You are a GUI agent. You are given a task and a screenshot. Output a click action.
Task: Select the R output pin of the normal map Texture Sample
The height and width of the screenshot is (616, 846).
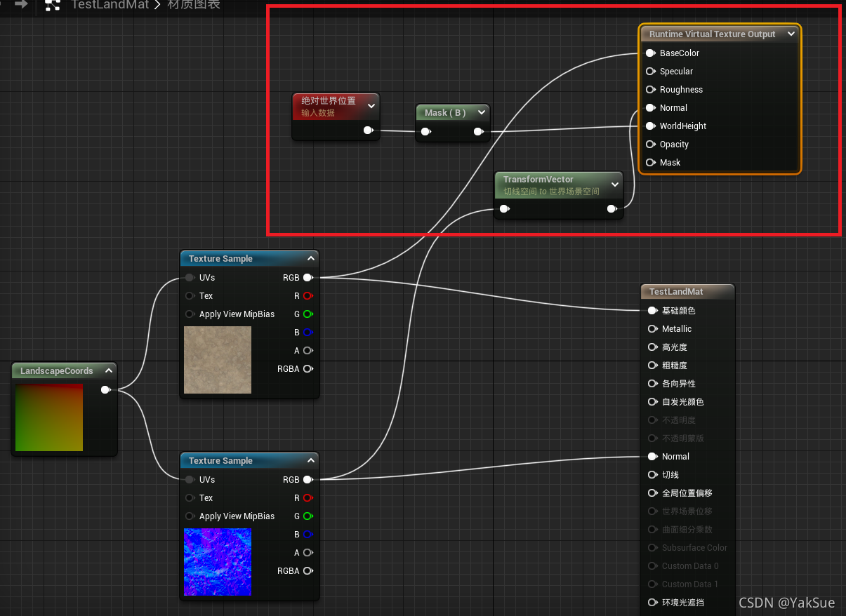tap(307, 497)
